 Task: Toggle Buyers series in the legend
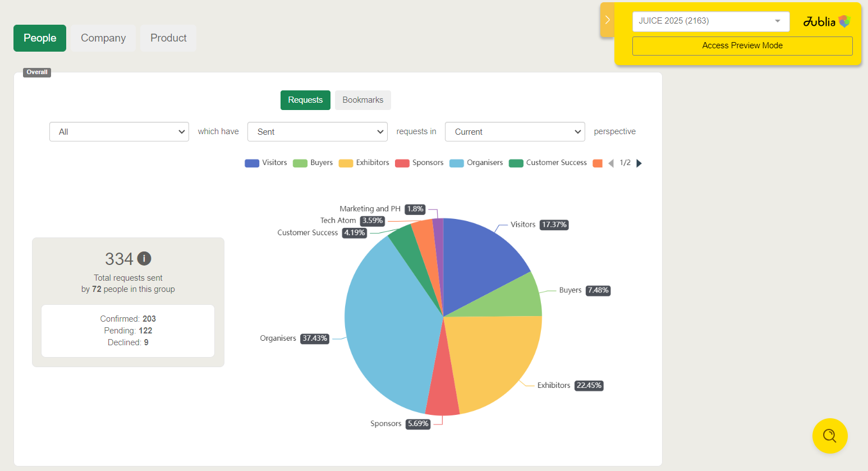313,163
